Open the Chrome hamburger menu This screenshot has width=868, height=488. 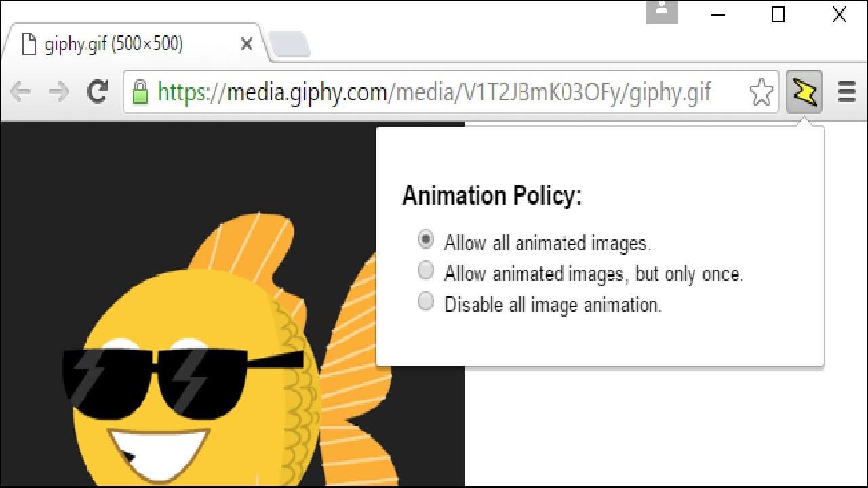tap(846, 91)
